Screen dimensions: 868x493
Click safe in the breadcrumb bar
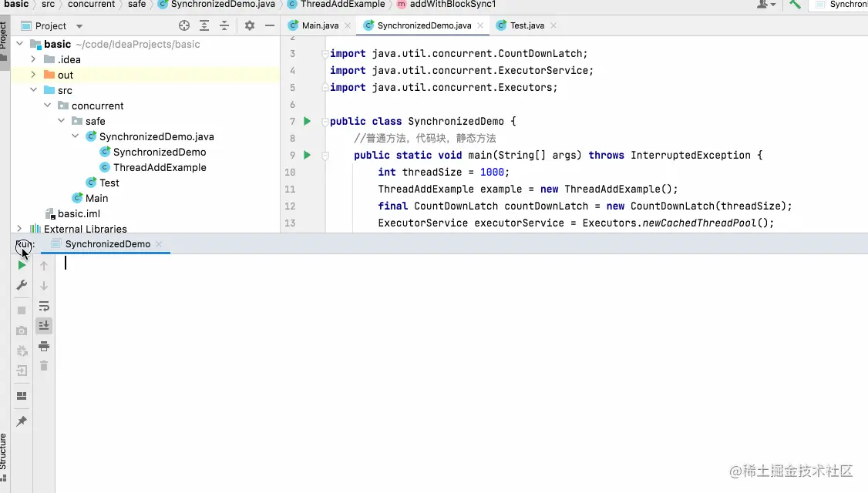136,5
